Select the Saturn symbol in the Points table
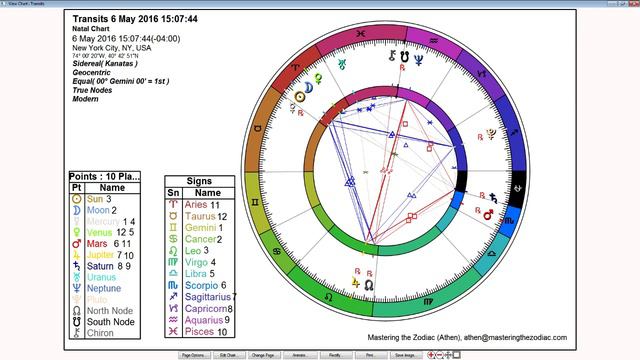 (x=77, y=266)
